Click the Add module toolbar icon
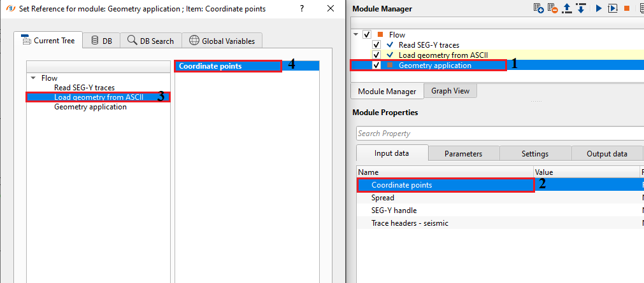Viewport: 644px width, 283px height. click(539, 9)
